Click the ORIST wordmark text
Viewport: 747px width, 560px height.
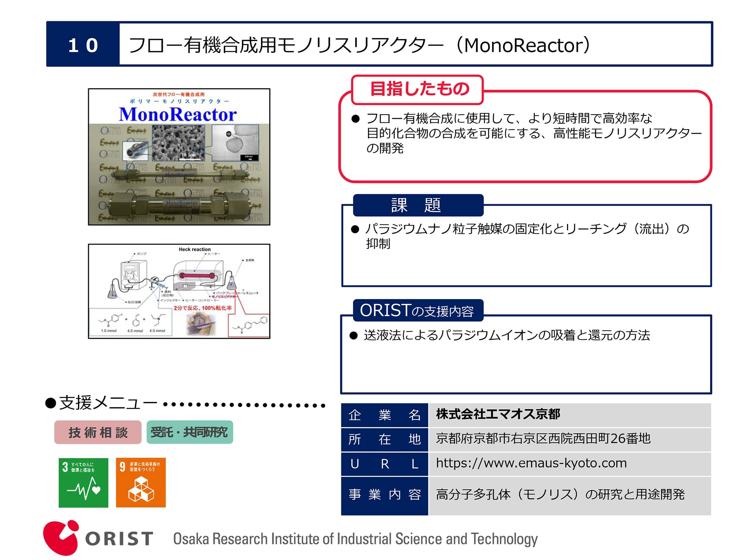pyautogui.click(x=119, y=539)
